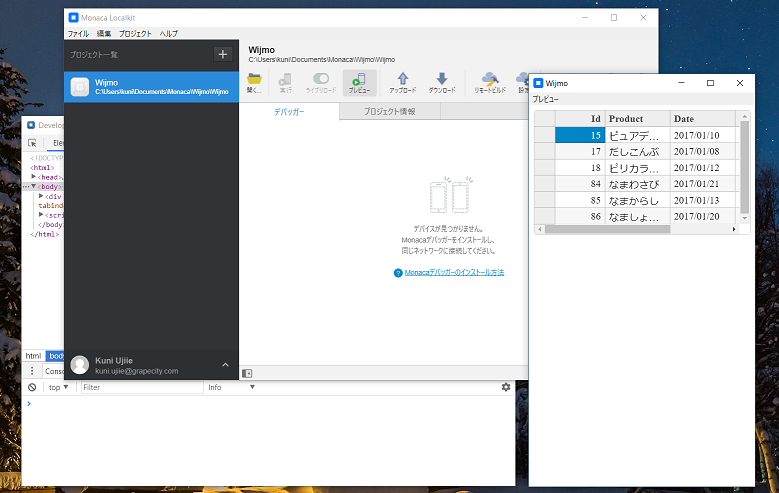Toggle sidebar panel icon in bottom bar
The width and height of the screenshot is (779, 493).
point(247,373)
